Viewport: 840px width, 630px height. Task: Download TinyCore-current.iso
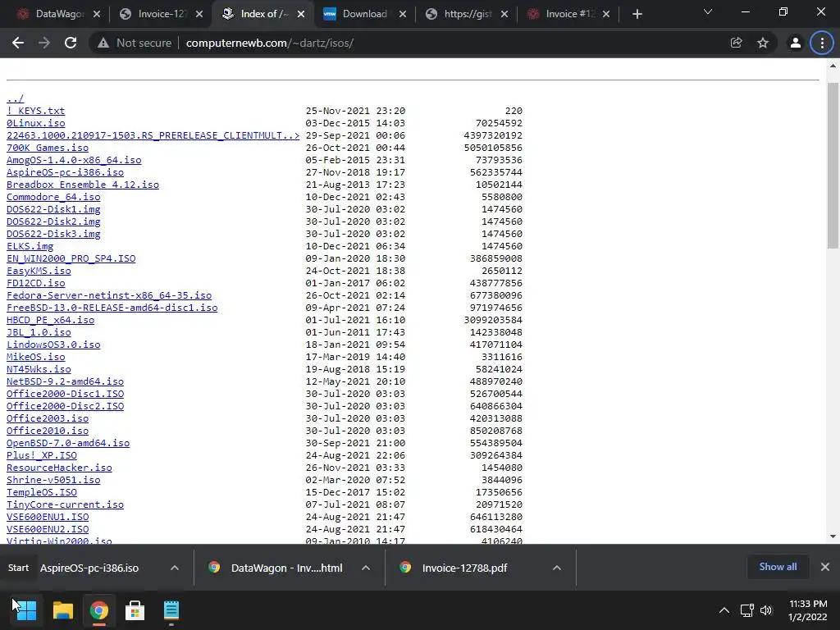[x=65, y=504]
